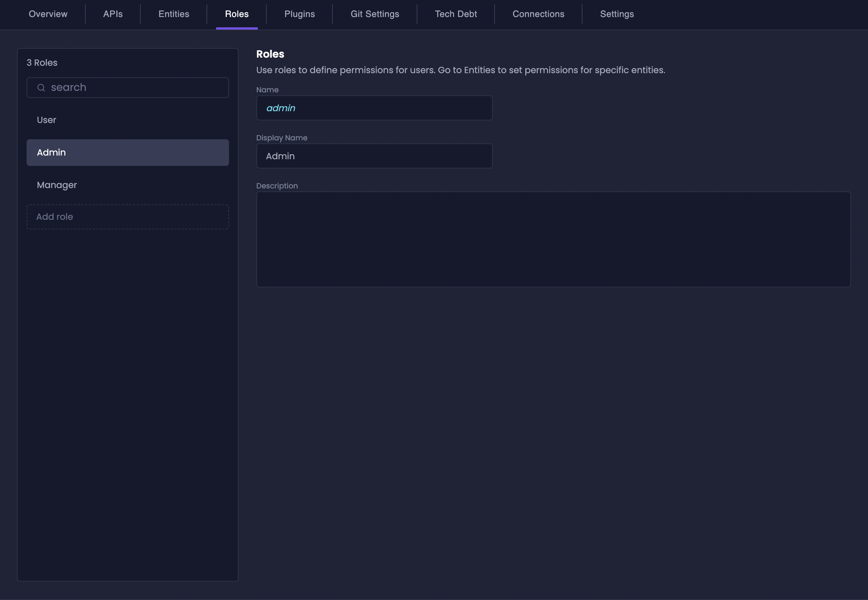This screenshot has width=868, height=600.
Task: Open the Tech Debt tab
Action: pyautogui.click(x=456, y=14)
